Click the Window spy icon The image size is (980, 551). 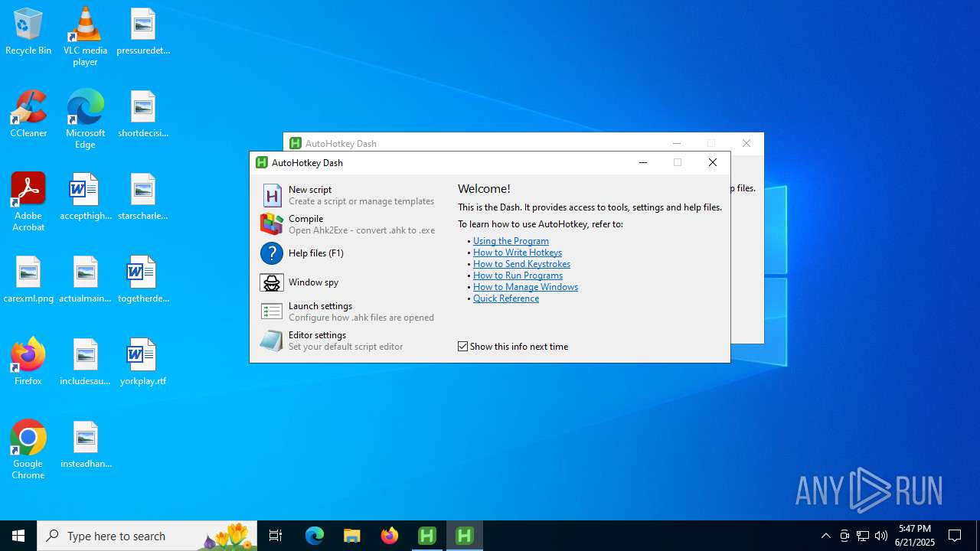pos(272,282)
